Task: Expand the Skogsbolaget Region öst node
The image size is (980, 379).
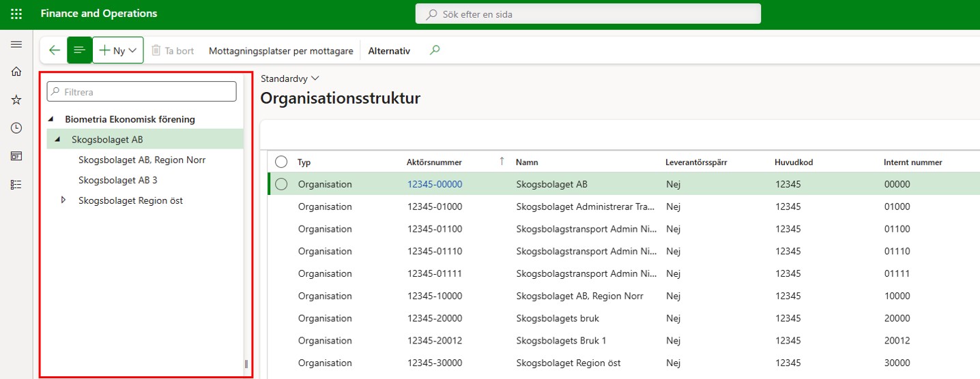Action: tap(63, 200)
